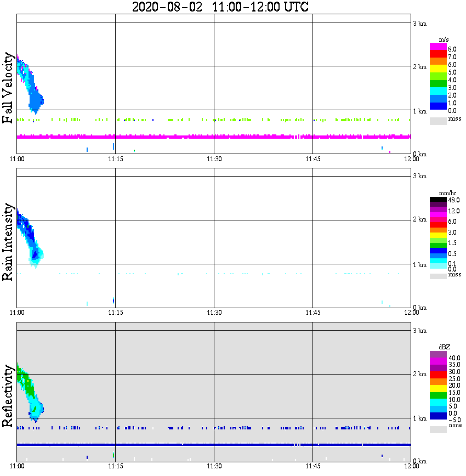Click the yellow swatch in the m/s legend
Viewport: 466px width, 476px height.
click(x=438, y=69)
